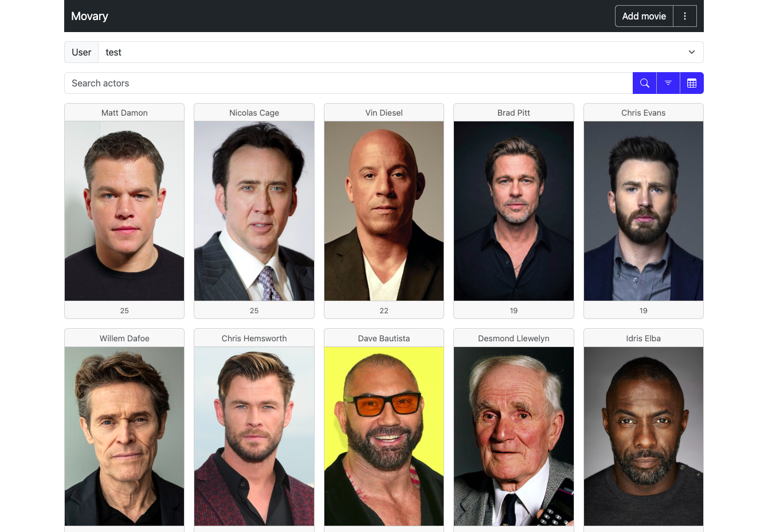Open Matt Damon's actor card
Viewport: 768px width, 532px height.
tap(124, 211)
